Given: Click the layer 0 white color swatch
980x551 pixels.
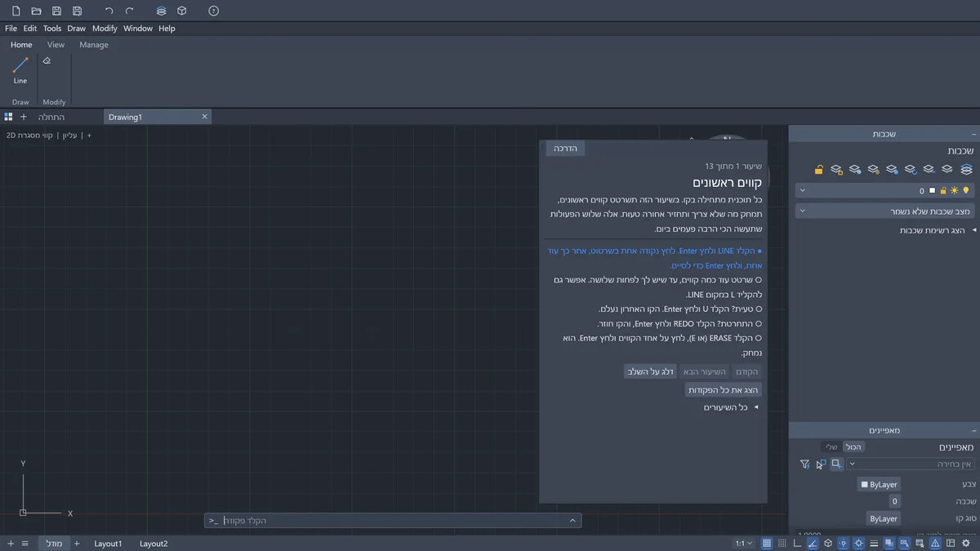Looking at the screenshot, I should pyautogui.click(x=932, y=191).
